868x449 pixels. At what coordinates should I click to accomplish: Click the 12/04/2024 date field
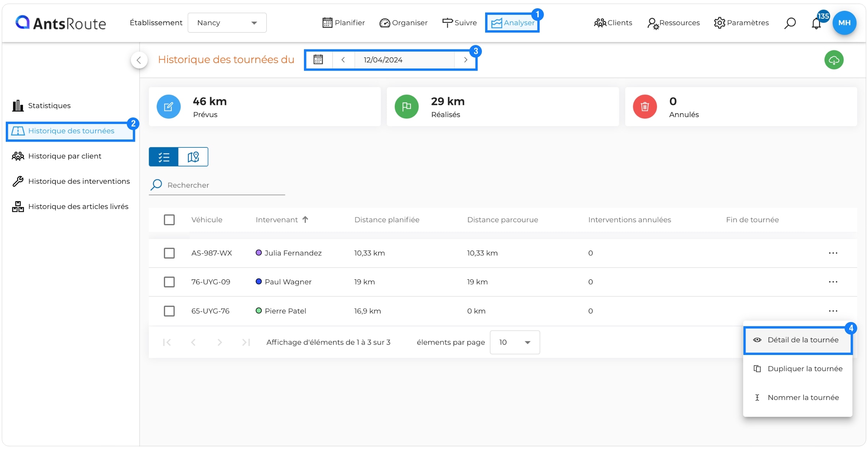click(x=404, y=59)
